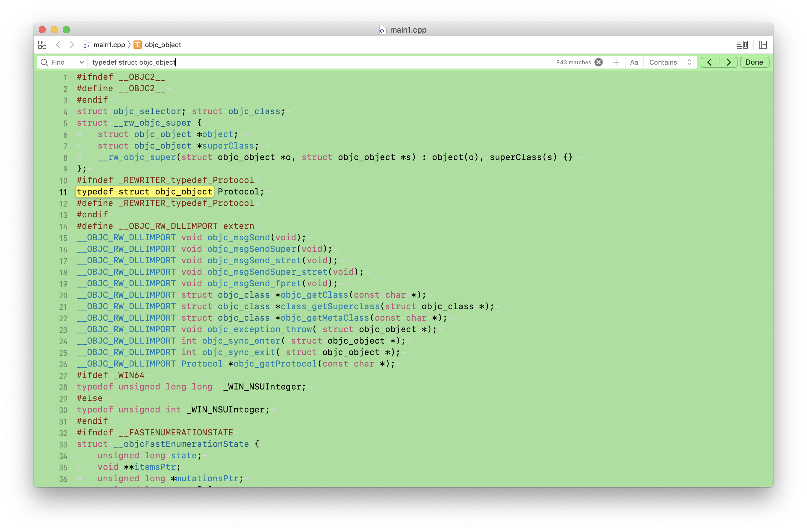Screen dimensions: 807x532
Task: Go back with the navigation arrow
Action: (58, 45)
